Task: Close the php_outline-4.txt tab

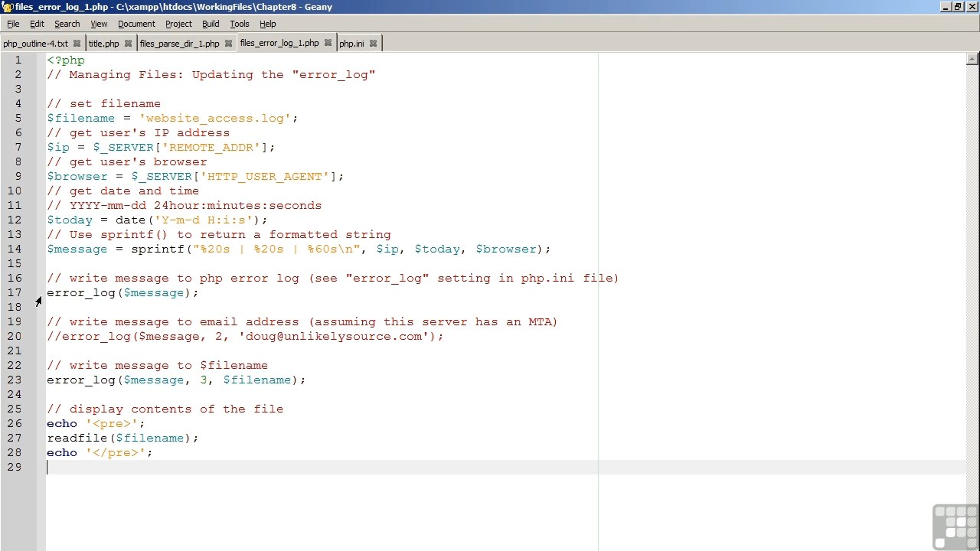Action: coord(77,44)
